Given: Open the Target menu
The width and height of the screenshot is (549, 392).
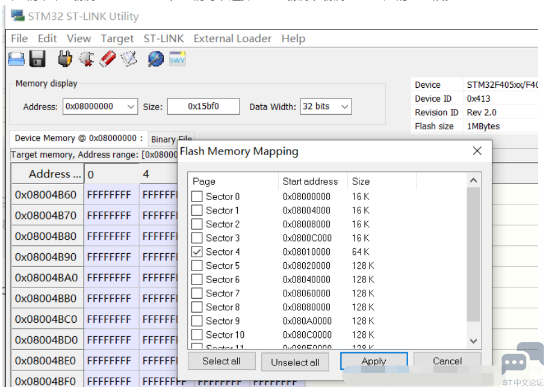Looking at the screenshot, I should click(117, 38).
